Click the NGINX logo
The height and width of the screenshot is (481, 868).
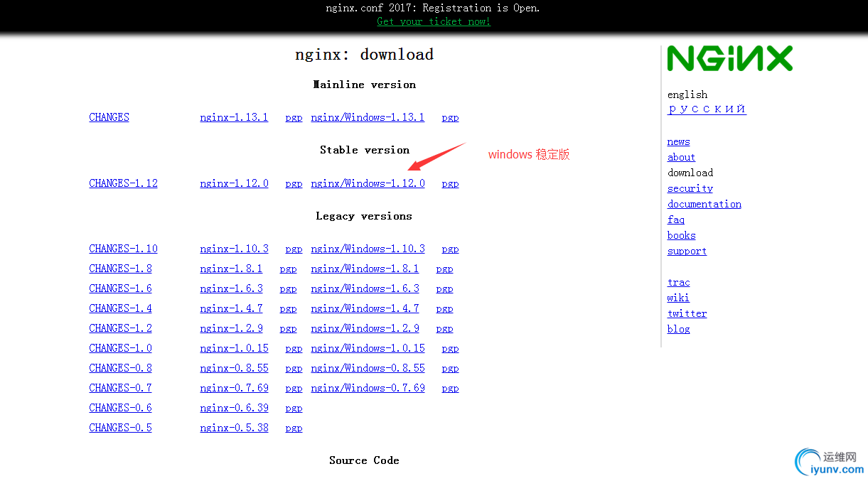(729, 59)
